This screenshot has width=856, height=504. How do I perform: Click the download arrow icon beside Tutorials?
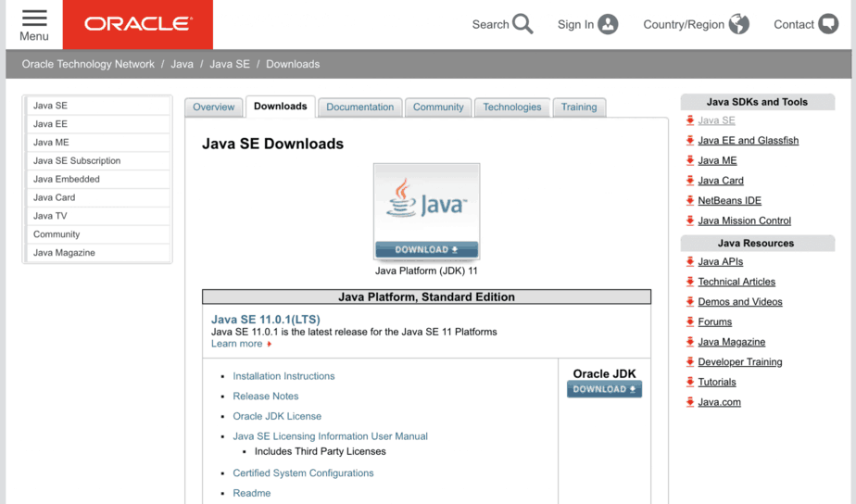[x=690, y=382]
